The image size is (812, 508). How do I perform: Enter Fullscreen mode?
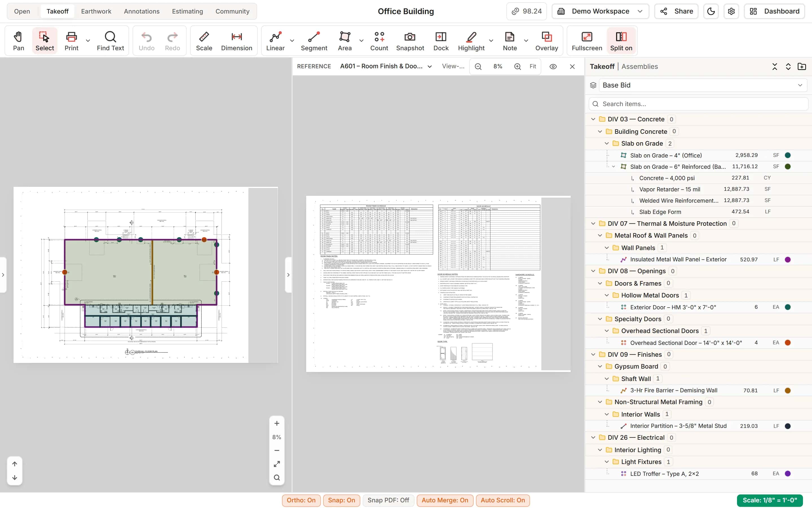point(587,41)
